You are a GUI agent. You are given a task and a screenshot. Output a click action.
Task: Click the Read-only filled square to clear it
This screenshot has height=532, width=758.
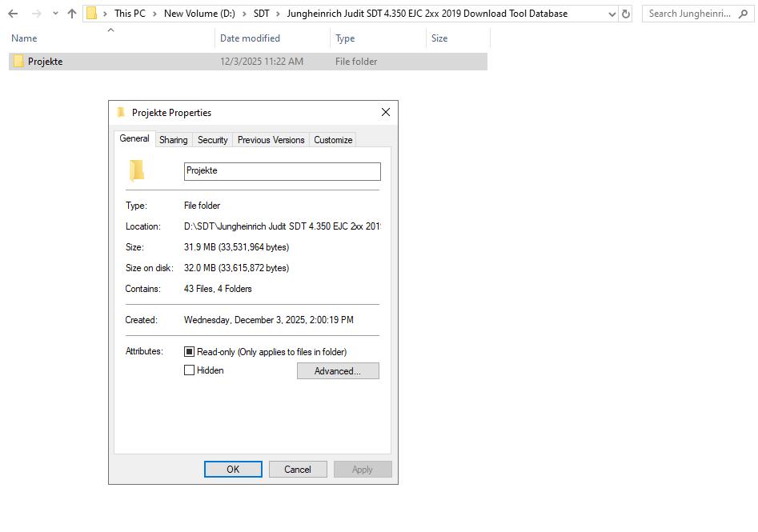pos(190,350)
